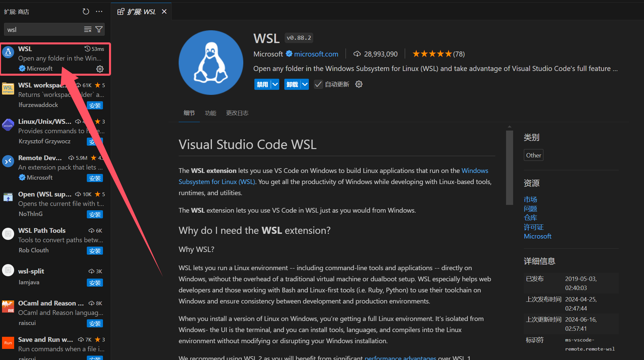Open the extension filter funnel menu

(x=99, y=30)
